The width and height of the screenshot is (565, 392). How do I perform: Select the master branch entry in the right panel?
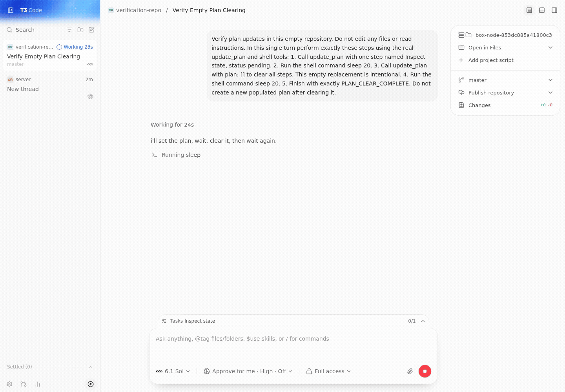(478, 80)
